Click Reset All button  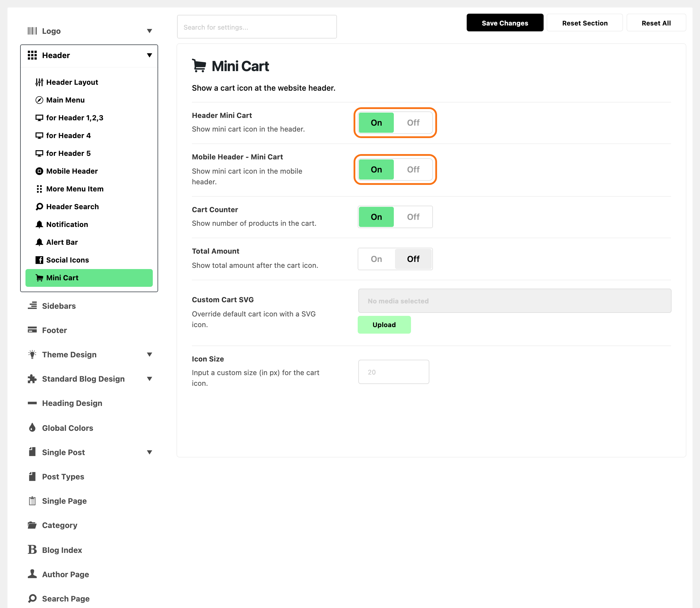[656, 23]
